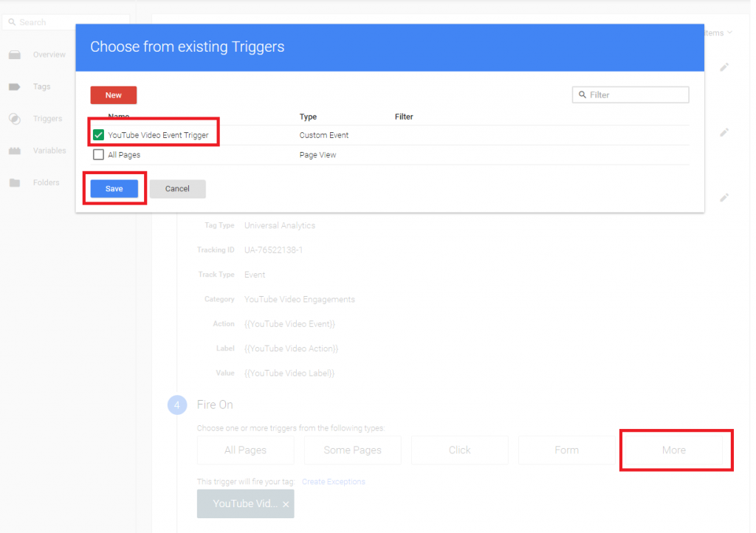Cancel the trigger selection dialog
756x533 pixels.
tap(177, 189)
